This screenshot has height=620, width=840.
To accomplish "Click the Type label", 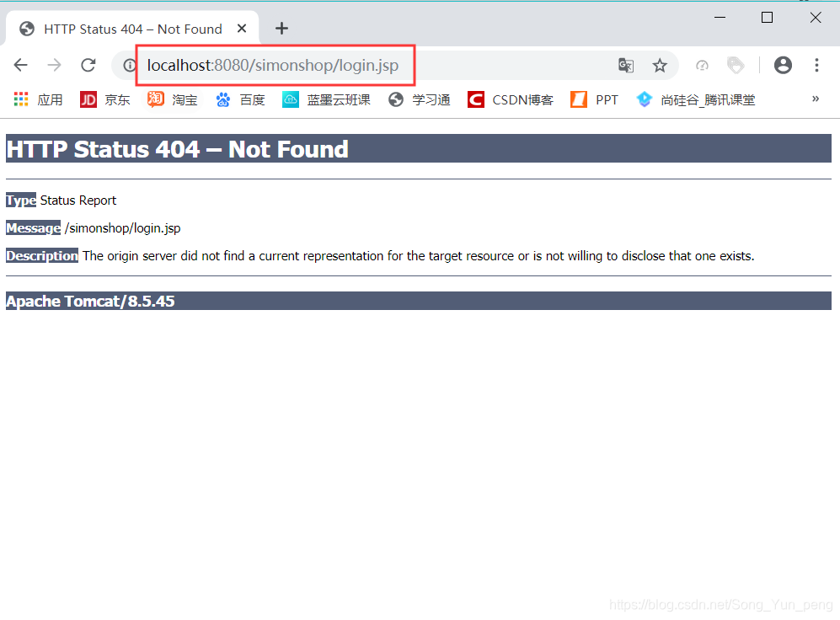I will tap(21, 200).
